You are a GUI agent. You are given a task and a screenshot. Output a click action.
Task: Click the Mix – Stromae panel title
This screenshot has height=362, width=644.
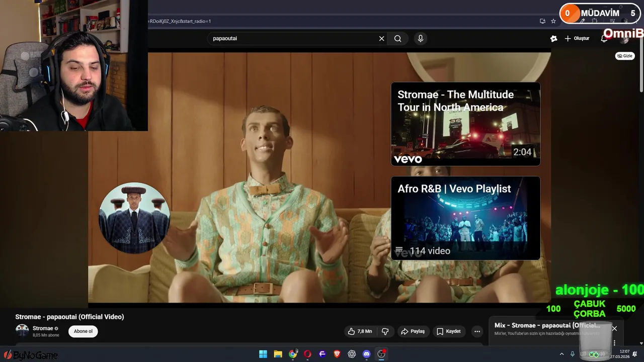pos(547,325)
